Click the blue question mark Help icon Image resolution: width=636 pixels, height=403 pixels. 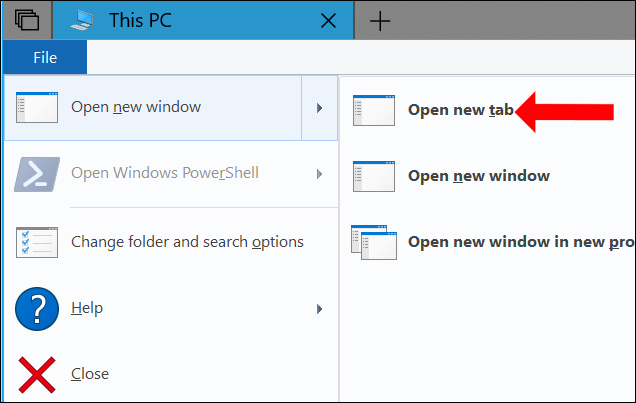pos(37,309)
